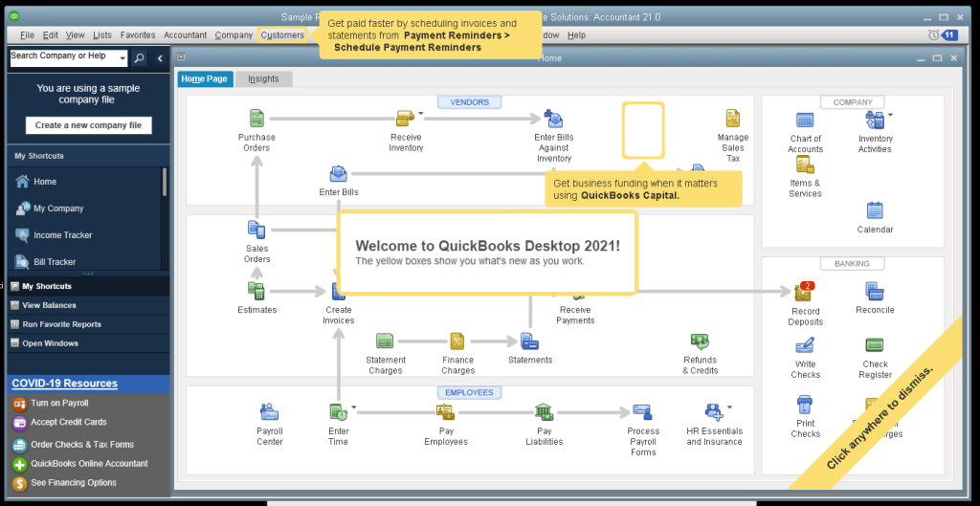
Task: Click Turn on Payroll shortcut
Action: [59, 403]
